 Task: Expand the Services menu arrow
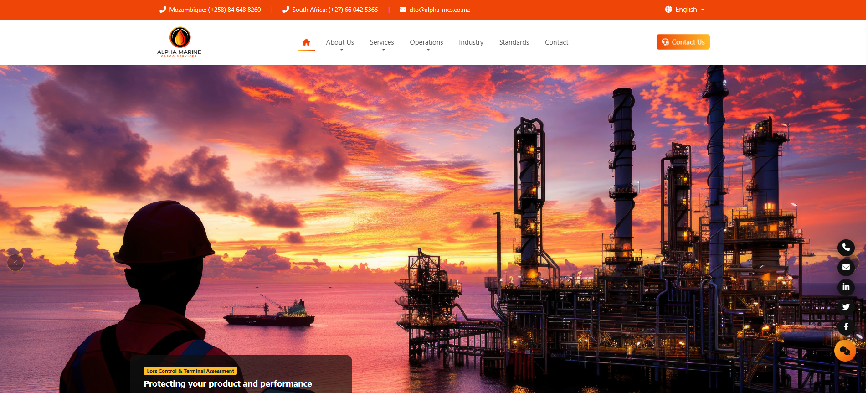[383, 50]
